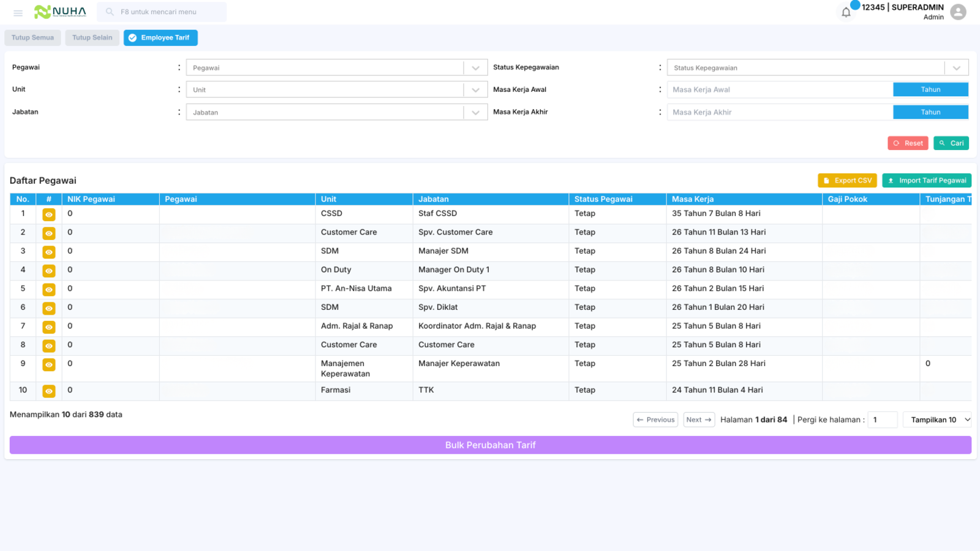Open the notifications bell
This screenshot has width=980, height=551.
846,12
